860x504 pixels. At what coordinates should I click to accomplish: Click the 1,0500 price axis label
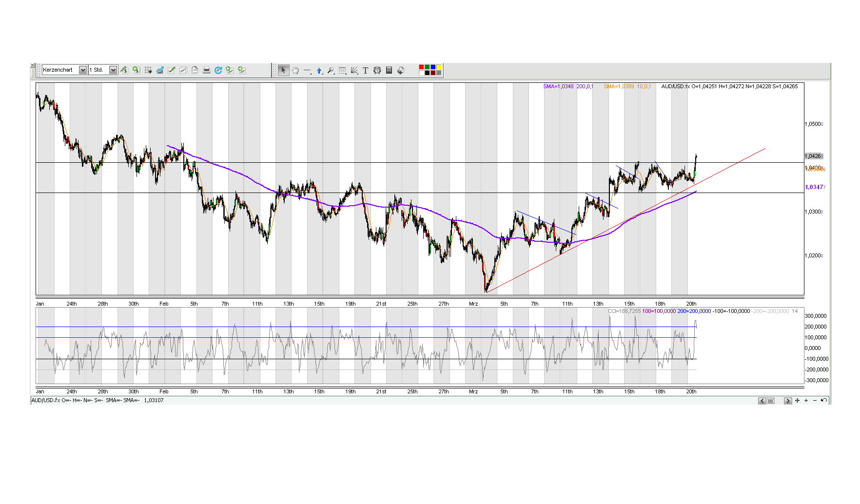coord(814,124)
